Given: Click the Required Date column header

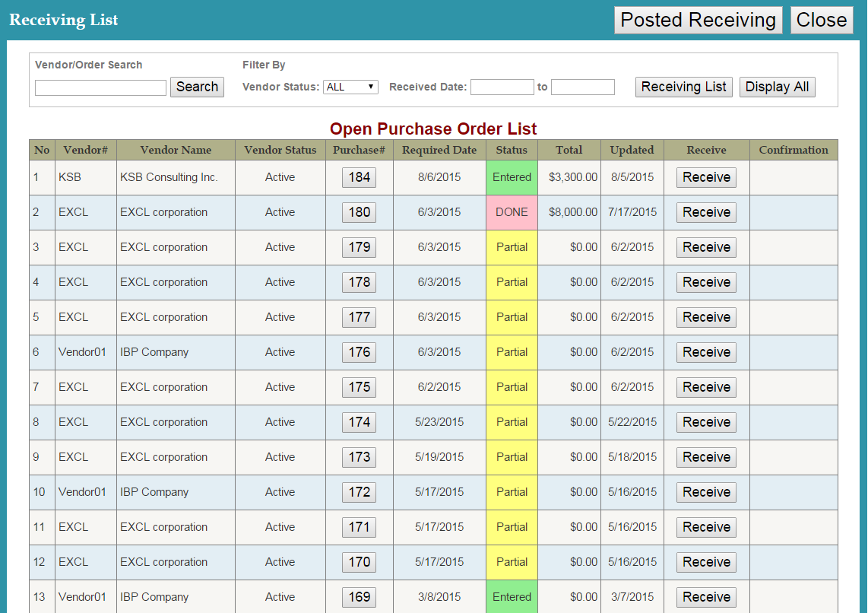Looking at the screenshot, I should (x=439, y=150).
